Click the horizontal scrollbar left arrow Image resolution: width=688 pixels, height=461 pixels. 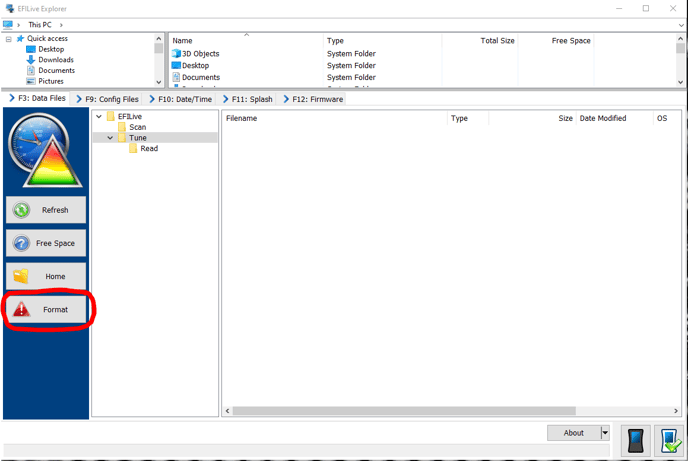pos(227,411)
